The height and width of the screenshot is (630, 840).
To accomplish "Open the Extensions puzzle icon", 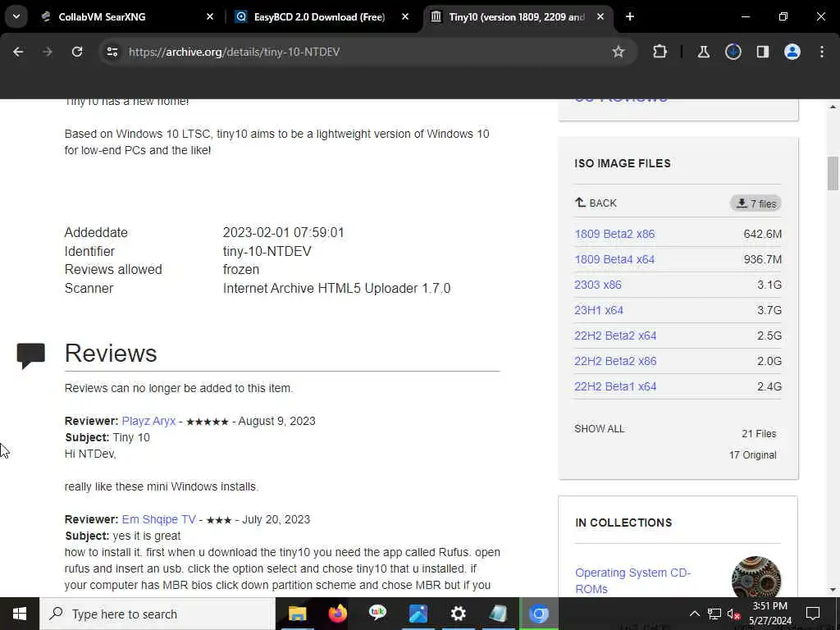I will point(660,52).
